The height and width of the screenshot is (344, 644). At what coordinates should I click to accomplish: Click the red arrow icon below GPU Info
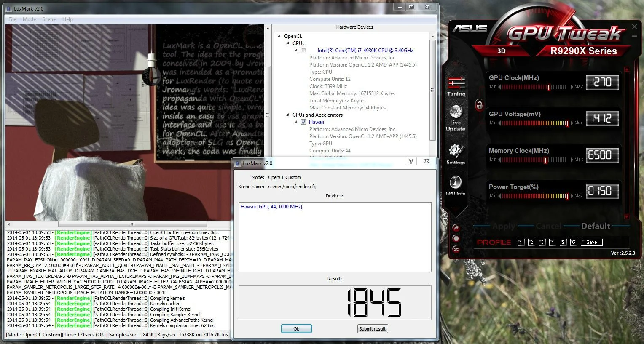coord(456,227)
